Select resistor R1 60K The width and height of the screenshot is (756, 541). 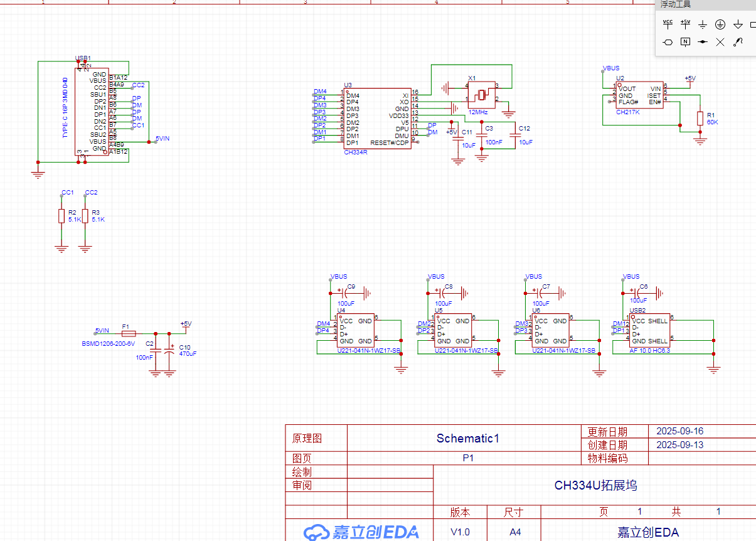pyautogui.click(x=700, y=119)
